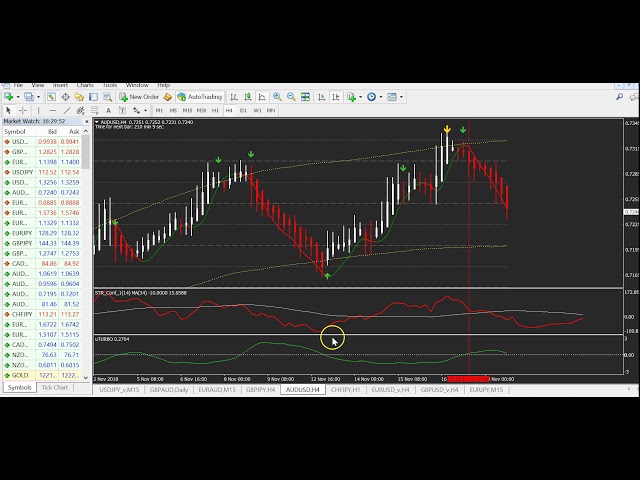Select the D1 timeframe button

(243, 110)
